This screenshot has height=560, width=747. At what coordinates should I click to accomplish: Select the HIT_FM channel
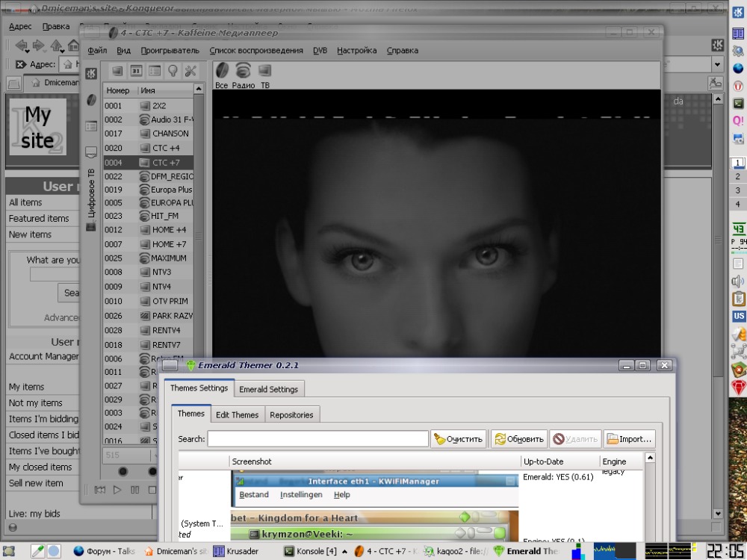click(149, 216)
